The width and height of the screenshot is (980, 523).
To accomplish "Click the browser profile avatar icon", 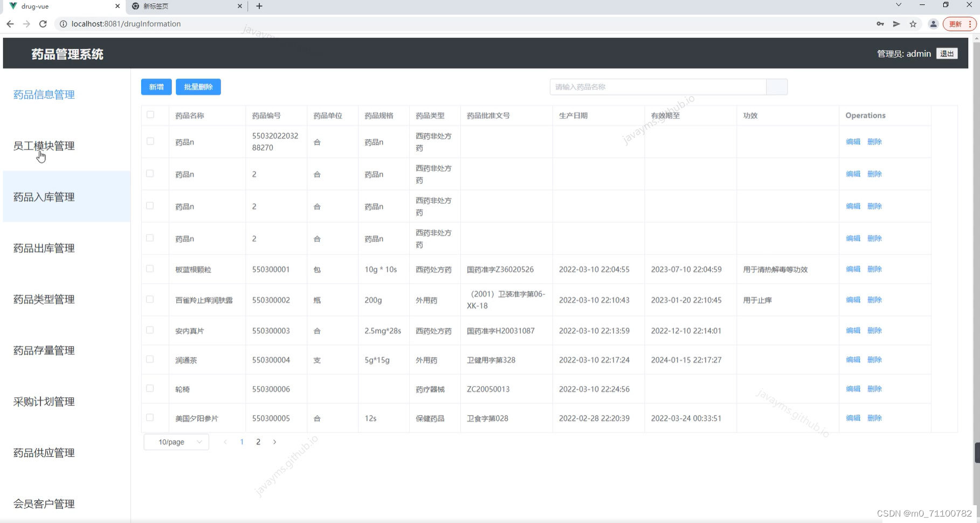I will tap(934, 24).
